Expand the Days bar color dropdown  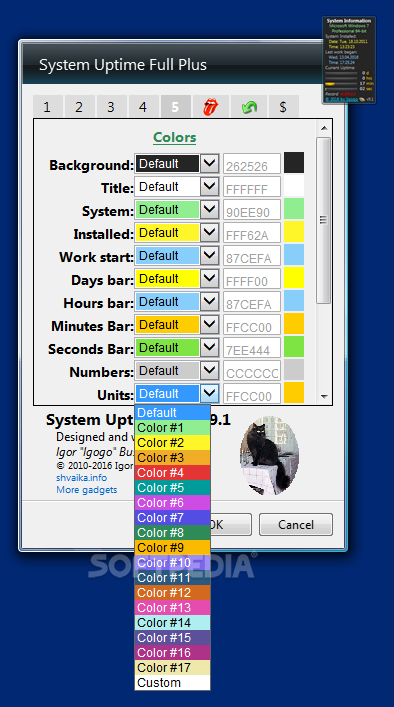click(210, 278)
